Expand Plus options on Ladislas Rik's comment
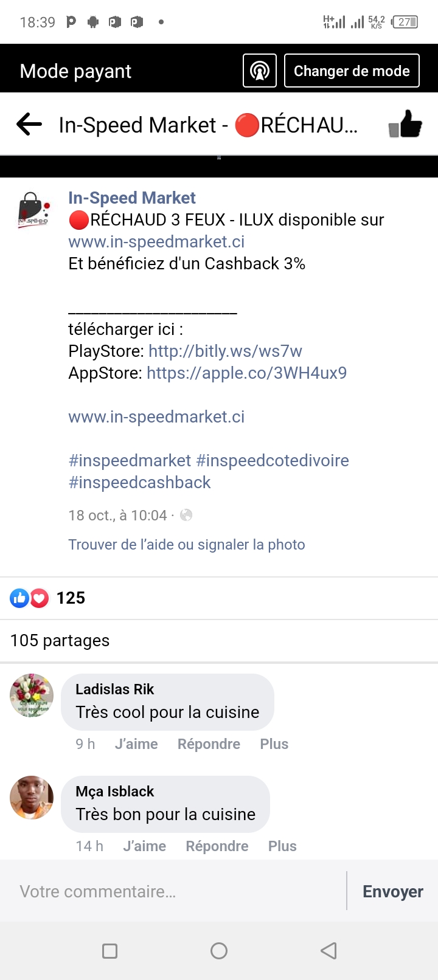 coord(274,744)
